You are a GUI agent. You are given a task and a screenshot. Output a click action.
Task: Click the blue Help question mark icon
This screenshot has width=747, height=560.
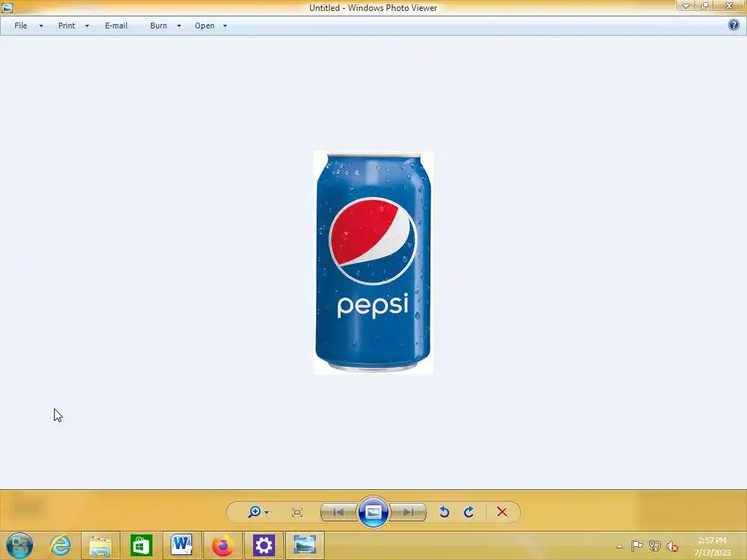(x=734, y=26)
